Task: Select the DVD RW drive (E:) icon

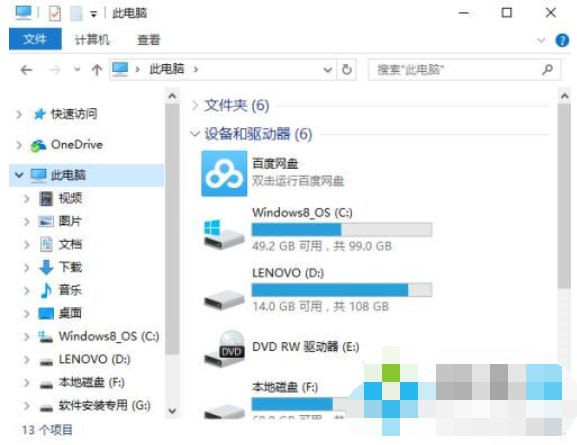Action: click(224, 348)
